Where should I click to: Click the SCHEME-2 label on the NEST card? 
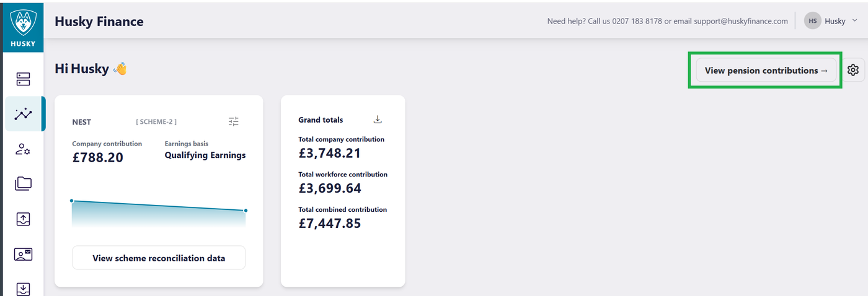click(156, 122)
